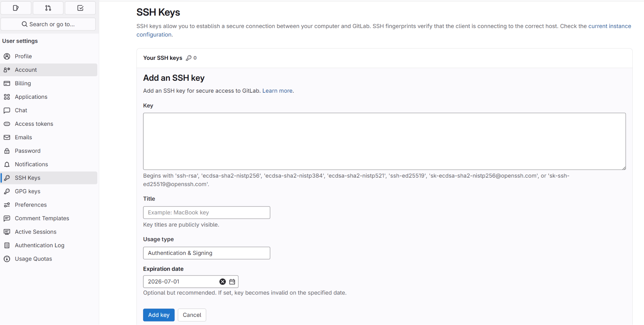Click the SSH Keys key icon in sidebar

[x=7, y=178]
